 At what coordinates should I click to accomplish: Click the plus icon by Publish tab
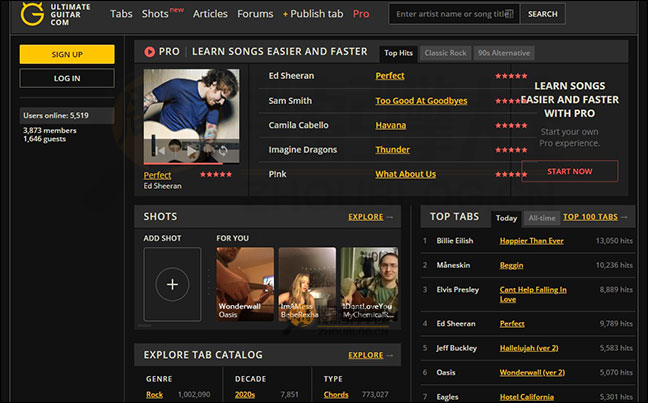(x=285, y=14)
